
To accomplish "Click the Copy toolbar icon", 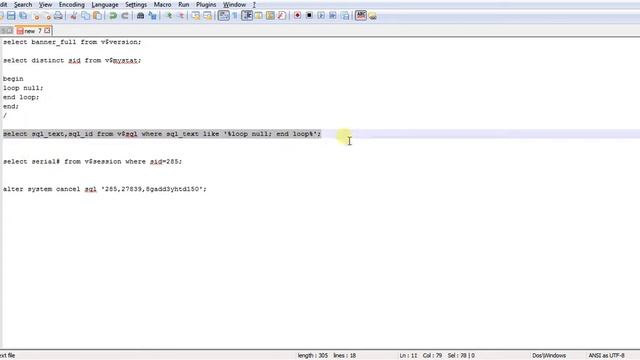I will 86,16.
